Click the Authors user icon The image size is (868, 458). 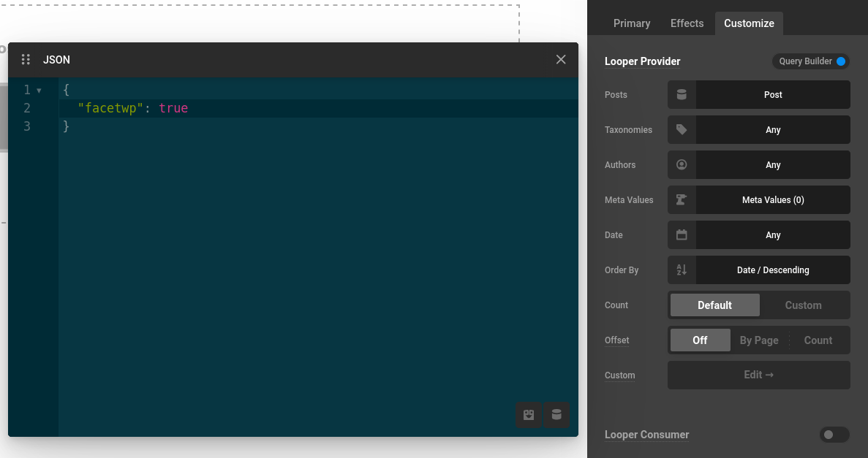pos(682,165)
